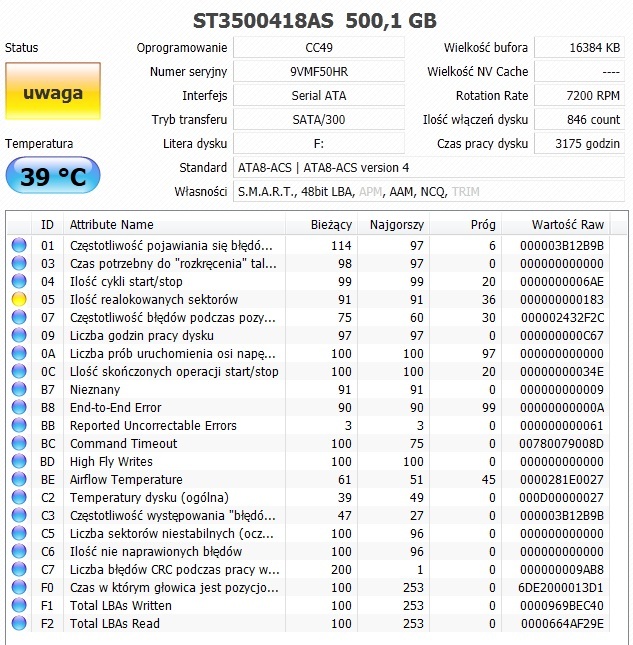Click status orb for Command Timeout row
The height and width of the screenshot is (645, 633).
tap(19, 443)
